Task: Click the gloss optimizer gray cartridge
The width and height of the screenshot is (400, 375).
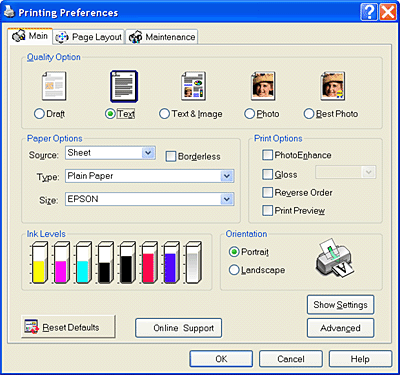Action: tap(193, 263)
